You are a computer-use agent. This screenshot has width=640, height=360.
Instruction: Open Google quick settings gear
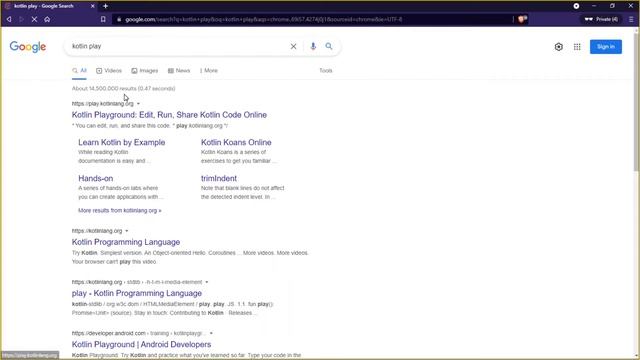559,47
